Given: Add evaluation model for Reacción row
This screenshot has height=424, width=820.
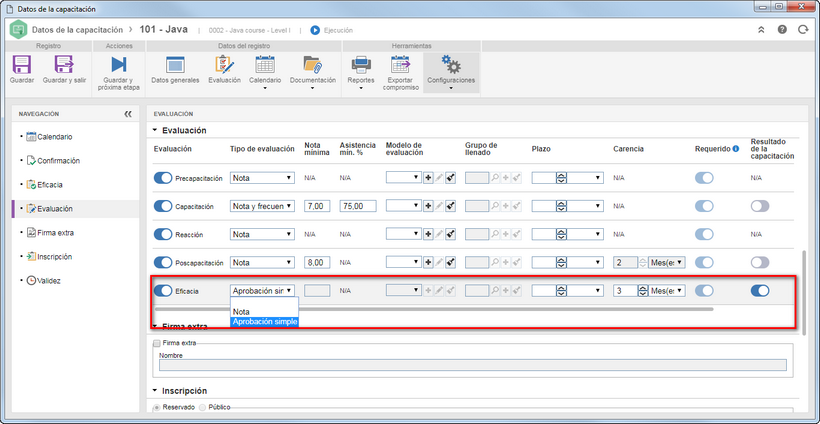Looking at the screenshot, I should [x=428, y=234].
